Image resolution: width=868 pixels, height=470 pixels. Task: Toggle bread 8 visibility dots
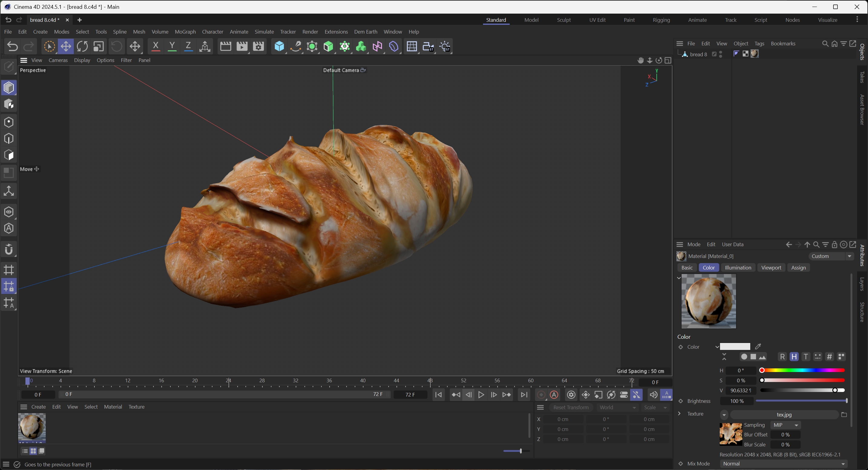pos(721,54)
